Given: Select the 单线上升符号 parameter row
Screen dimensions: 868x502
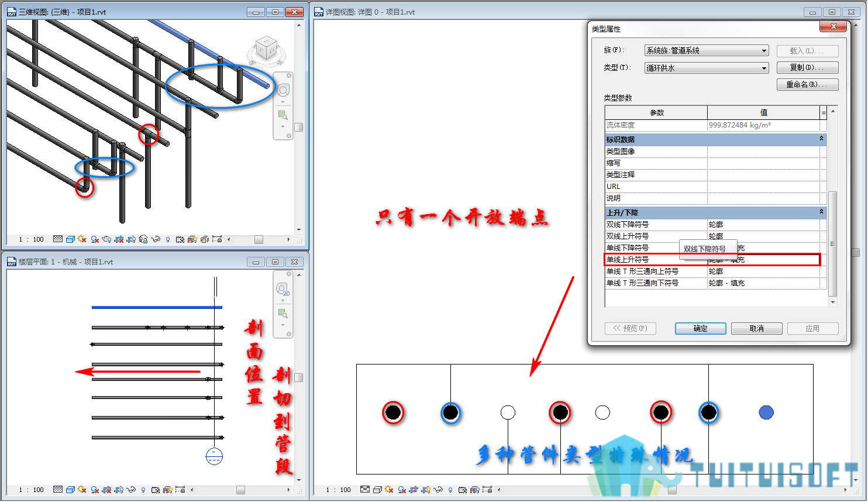Looking at the screenshot, I should coord(712,260).
